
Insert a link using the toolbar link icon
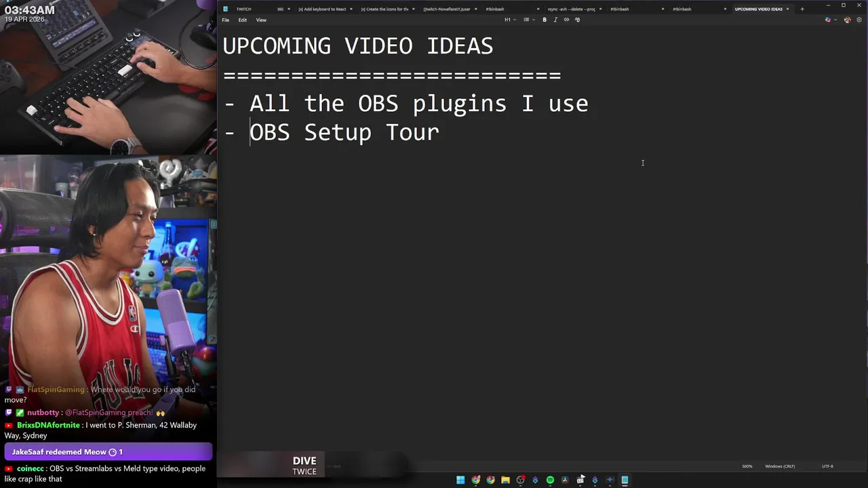(566, 20)
